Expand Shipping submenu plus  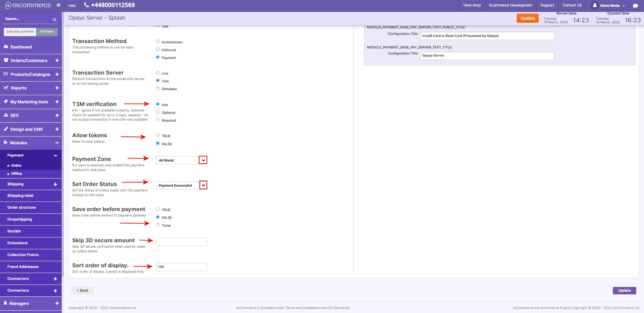[x=55, y=184]
